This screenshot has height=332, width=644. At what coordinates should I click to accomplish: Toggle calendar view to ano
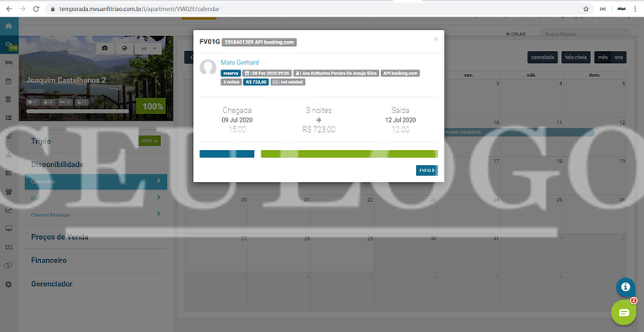(x=619, y=57)
